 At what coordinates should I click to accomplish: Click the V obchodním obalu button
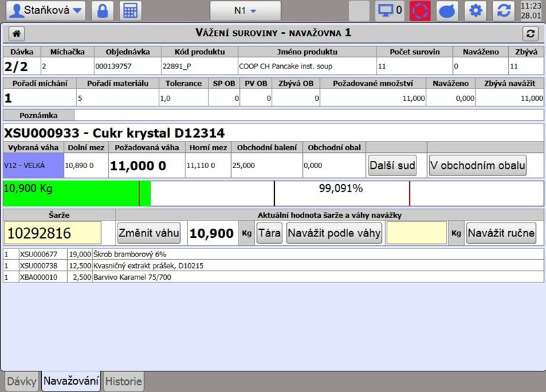(x=478, y=165)
